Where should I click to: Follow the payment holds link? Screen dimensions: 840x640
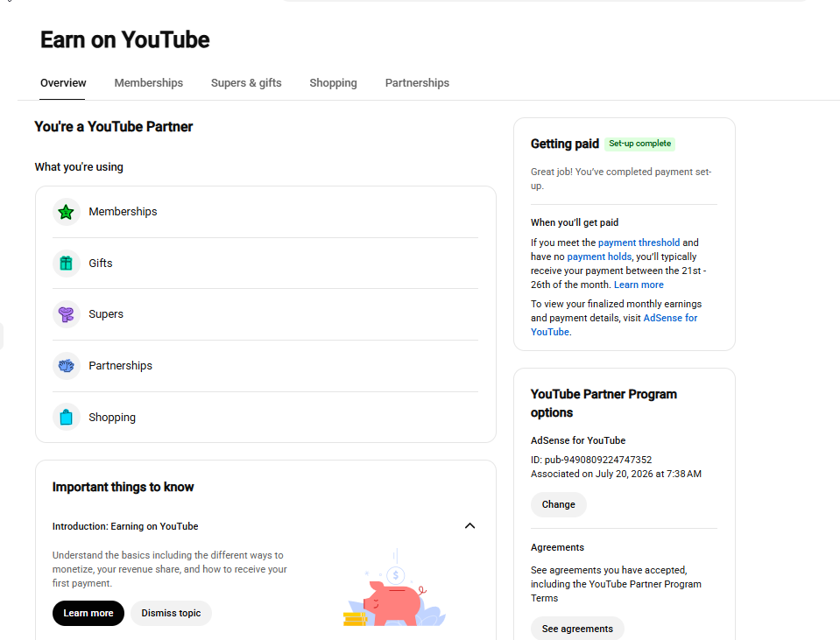click(x=599, y=257)
